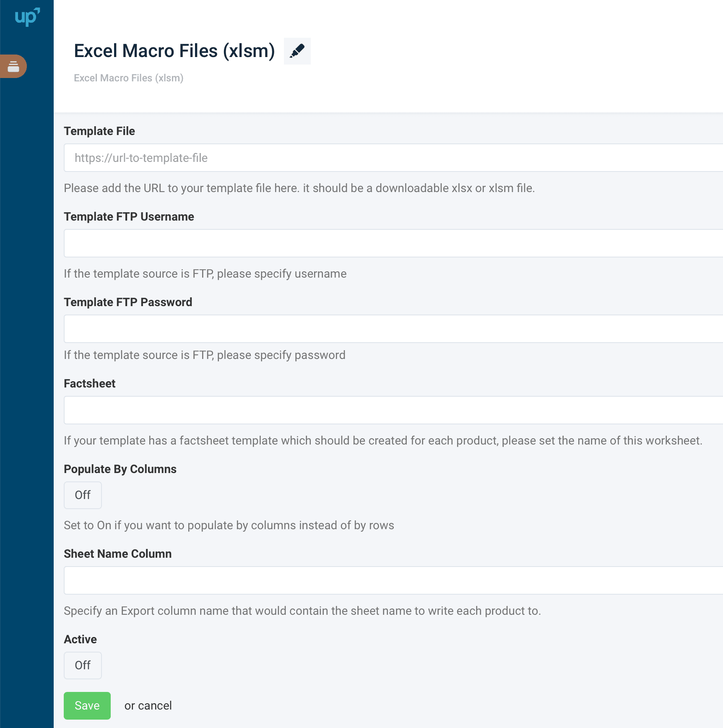Toggle the Populate By Columns switch
Screen dimensions: 723x728
(x=83, y=495)
